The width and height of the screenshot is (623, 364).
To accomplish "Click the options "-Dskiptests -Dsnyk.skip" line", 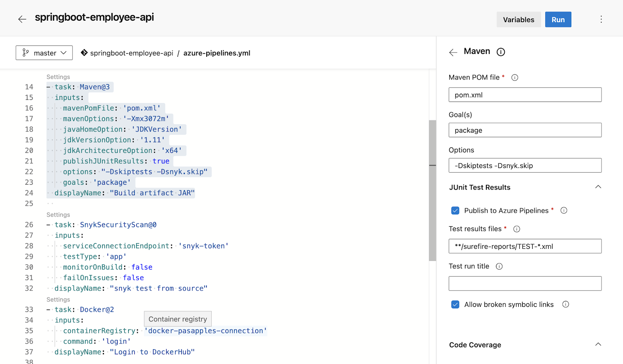I will click(135, 171).
